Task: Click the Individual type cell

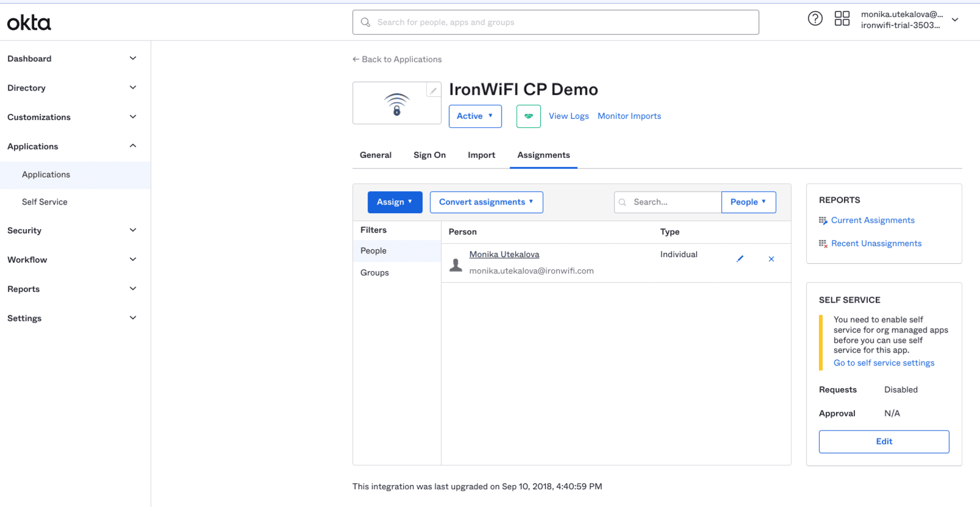Action: click(679, 255)
